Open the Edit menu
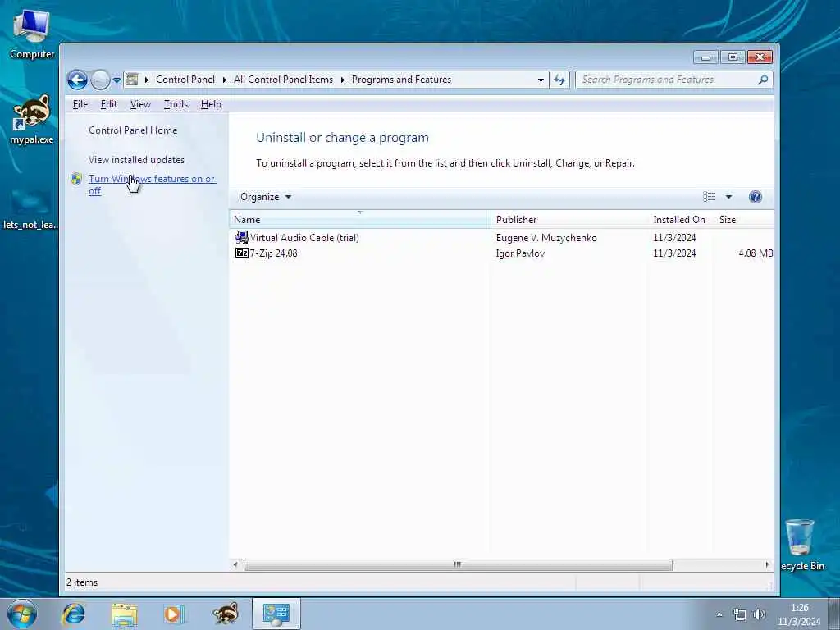Screen dimensions: 840x630 click(x=109, y=104)
